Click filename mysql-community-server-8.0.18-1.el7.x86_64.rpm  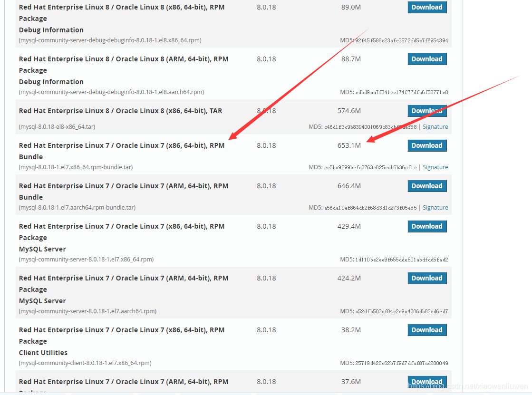point(86,260)
